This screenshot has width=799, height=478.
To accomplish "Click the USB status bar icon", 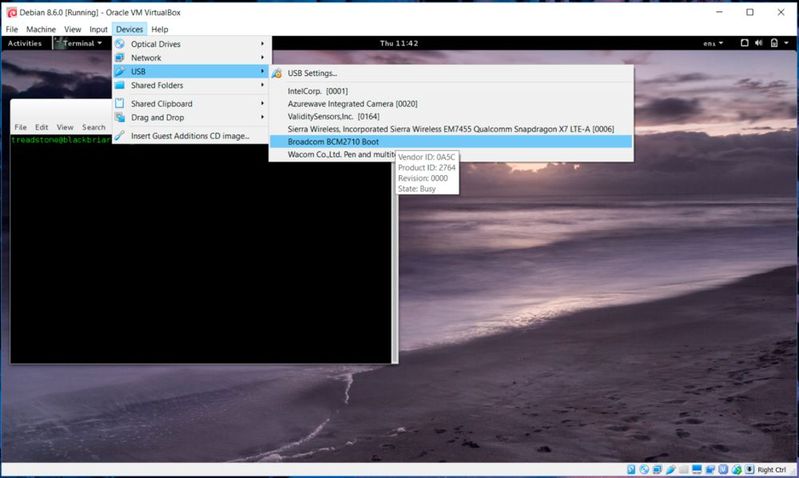I will (x=671, y=469).
